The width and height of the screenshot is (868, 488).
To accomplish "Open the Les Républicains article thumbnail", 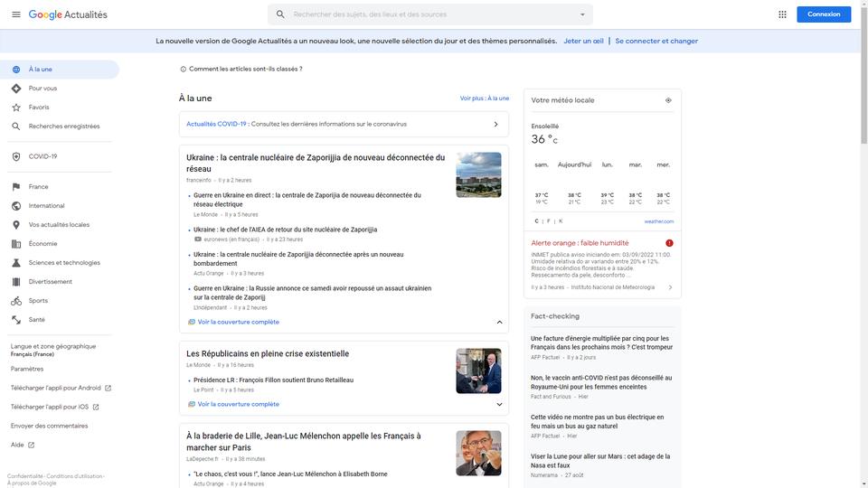I will pyautogui.click(x=479, y=371).
